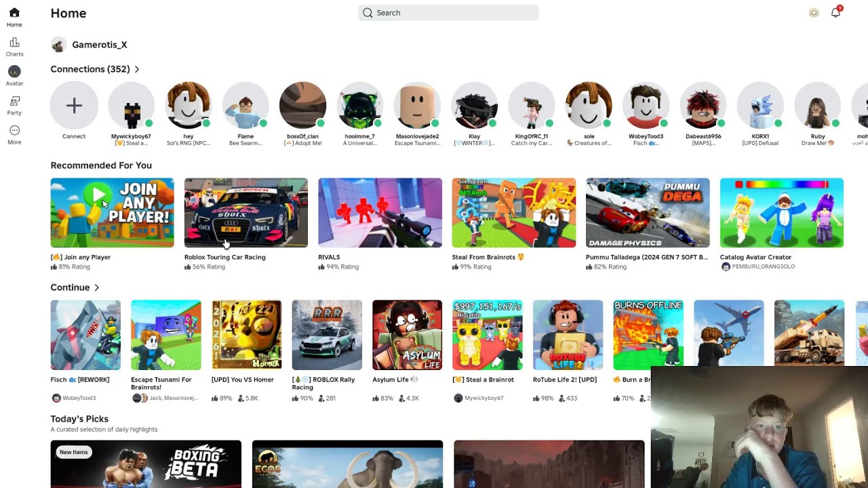Click PEMBURU_ORANGSOLO under Catalog Avatar Creator

[763, 267]
